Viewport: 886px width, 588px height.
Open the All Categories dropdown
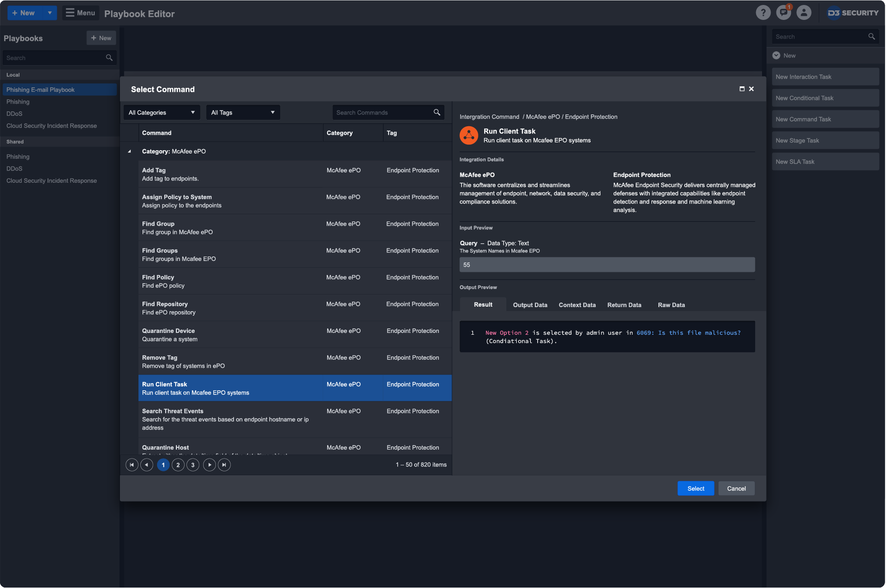(162, 112)
